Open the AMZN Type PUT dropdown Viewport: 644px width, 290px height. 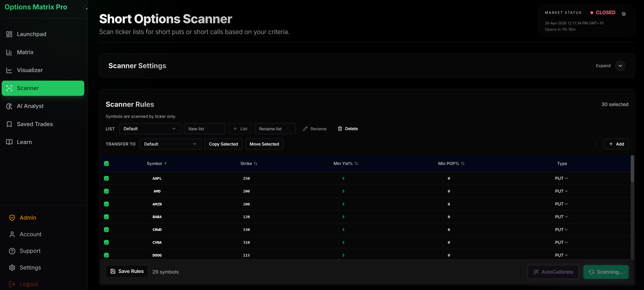(561, 204)
